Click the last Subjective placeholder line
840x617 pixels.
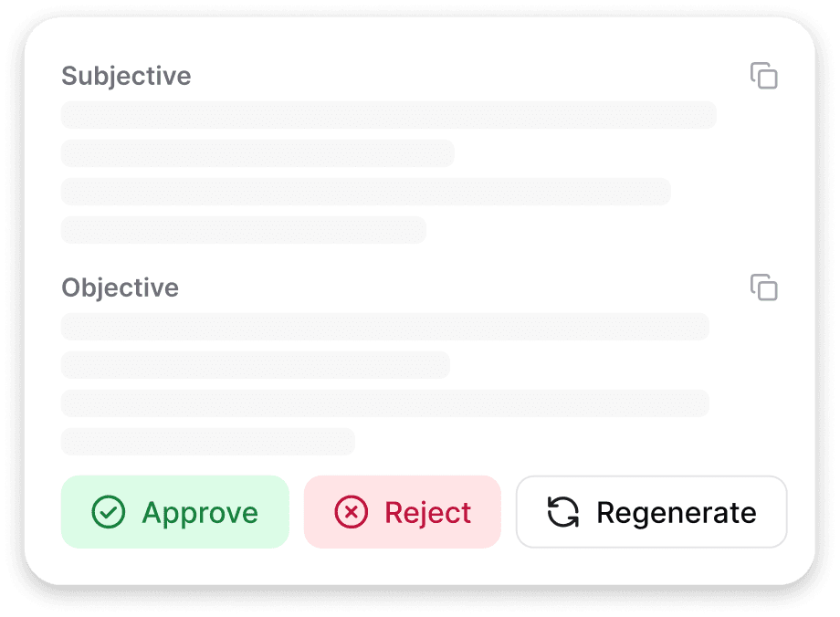click(243, 230)
